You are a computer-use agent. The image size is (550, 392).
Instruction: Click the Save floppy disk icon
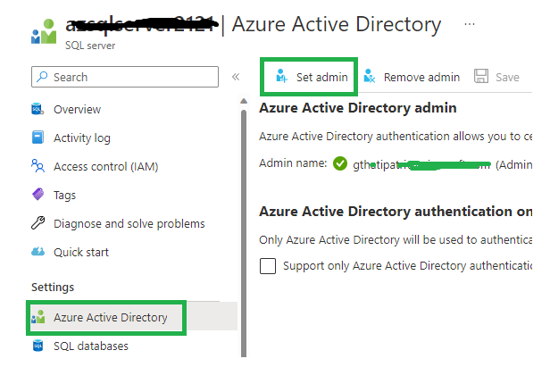(481, 77)
